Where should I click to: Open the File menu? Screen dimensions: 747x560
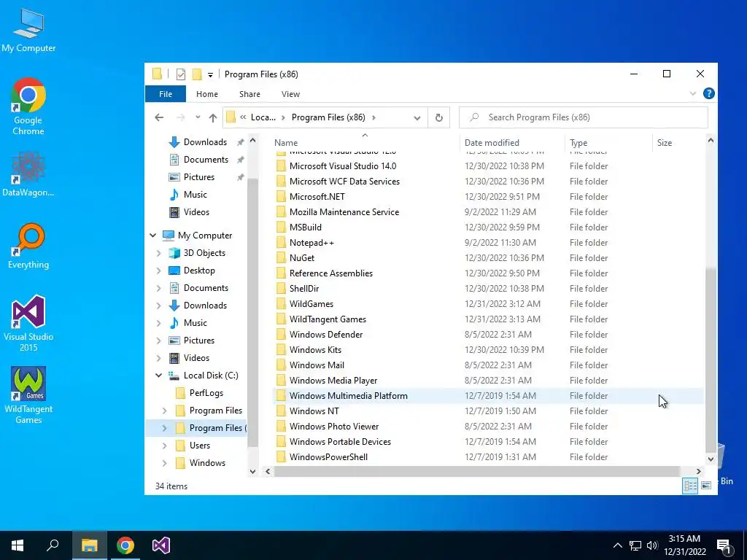[x=166, y=94]
